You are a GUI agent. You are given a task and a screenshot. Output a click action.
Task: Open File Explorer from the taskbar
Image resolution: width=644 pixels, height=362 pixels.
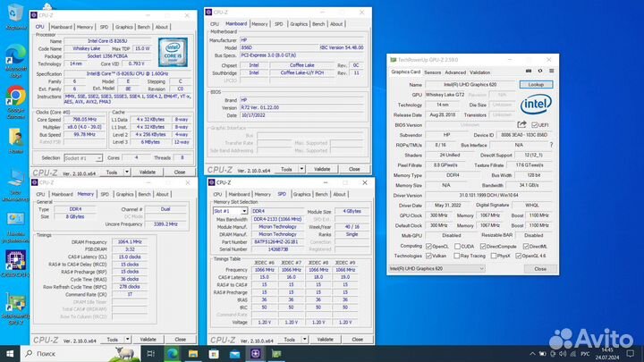192,353
